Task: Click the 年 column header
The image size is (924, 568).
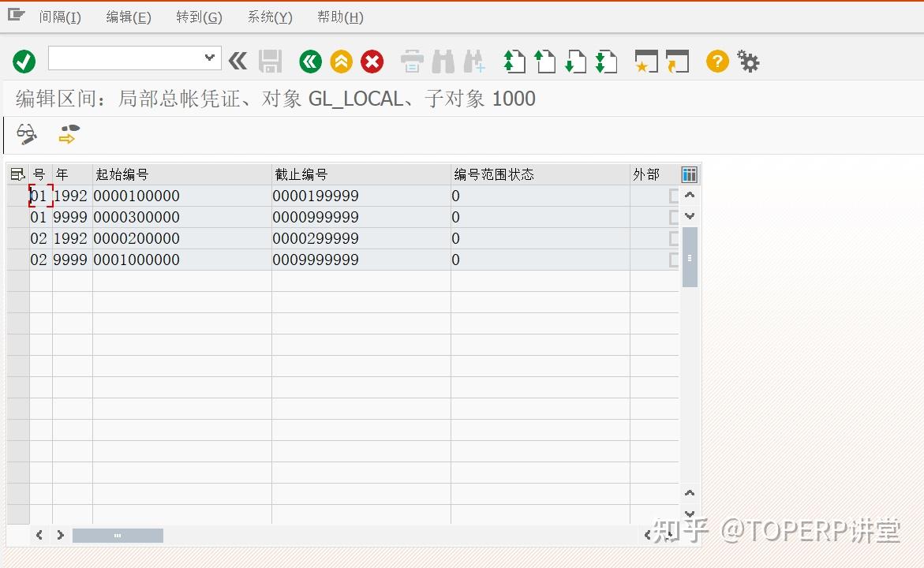Action: point(73,174)
